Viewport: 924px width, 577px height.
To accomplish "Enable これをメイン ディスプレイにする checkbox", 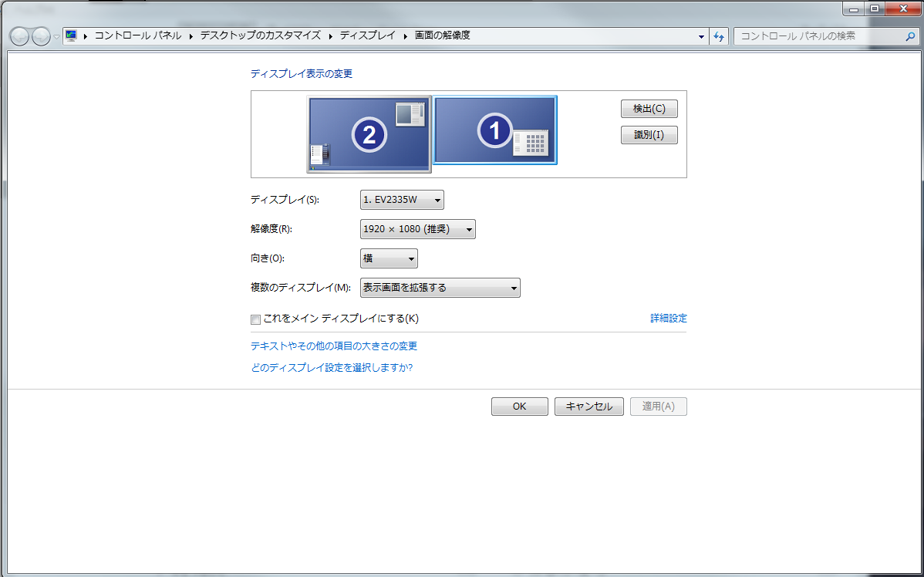I will pyautogui.click(x=255, y=319).
